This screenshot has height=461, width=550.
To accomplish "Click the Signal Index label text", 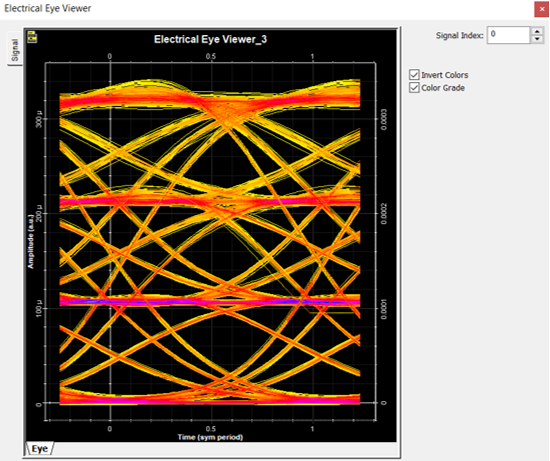I will point(460,35).
